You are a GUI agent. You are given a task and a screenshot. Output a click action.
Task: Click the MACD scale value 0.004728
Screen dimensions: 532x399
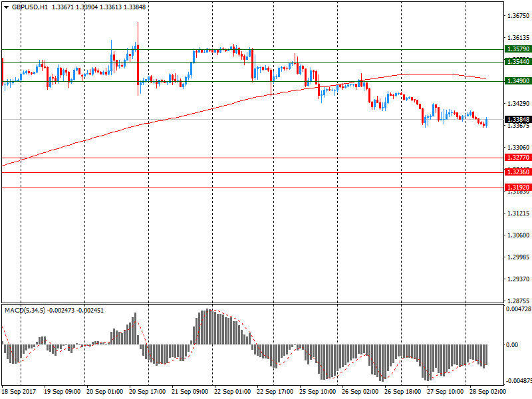pyautogui.click(x=519, y=309)
